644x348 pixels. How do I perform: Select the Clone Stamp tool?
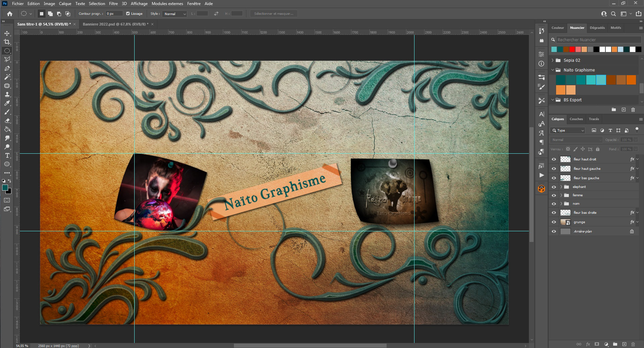point(7,94)
